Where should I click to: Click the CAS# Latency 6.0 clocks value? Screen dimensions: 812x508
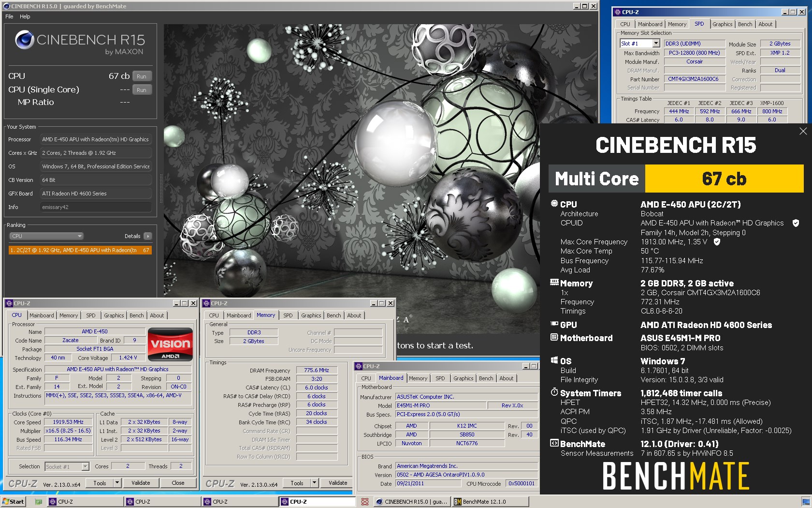317,388
